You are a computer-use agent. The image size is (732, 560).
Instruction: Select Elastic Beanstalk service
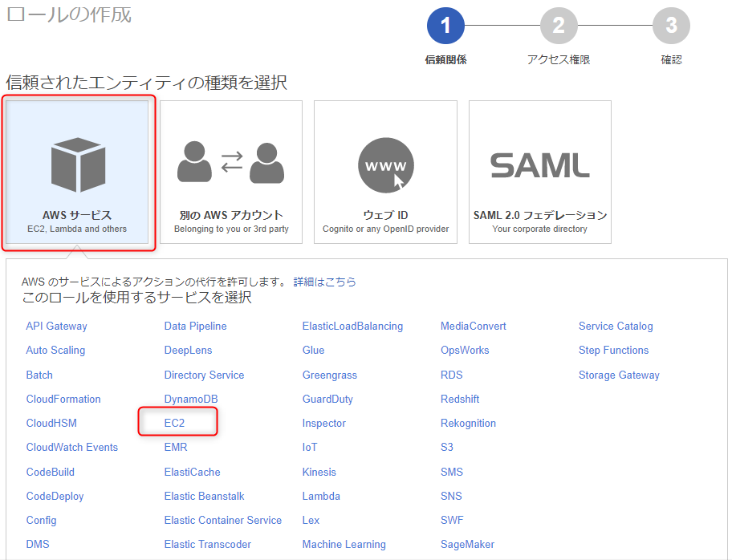coord(204,497)
